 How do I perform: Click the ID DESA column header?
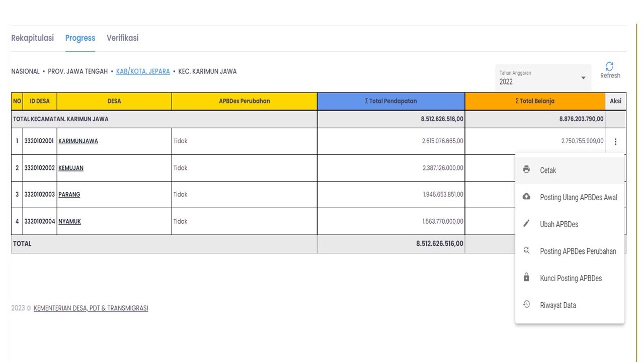tap(40, 101)
